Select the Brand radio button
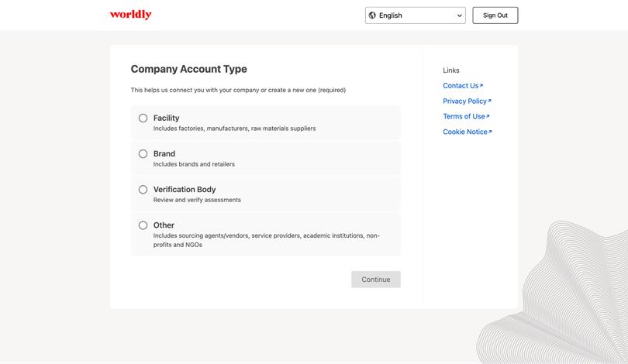This screenshot has width=628, height=364. point(143,153)
